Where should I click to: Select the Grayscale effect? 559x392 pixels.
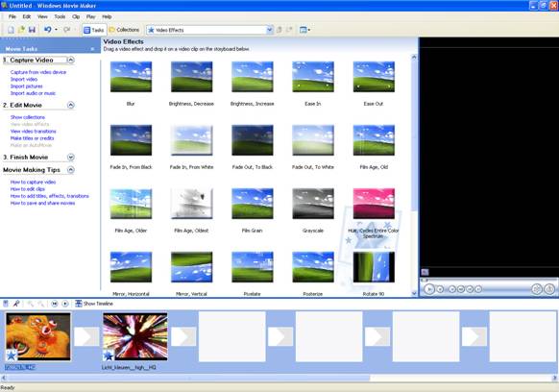(313, 204)
